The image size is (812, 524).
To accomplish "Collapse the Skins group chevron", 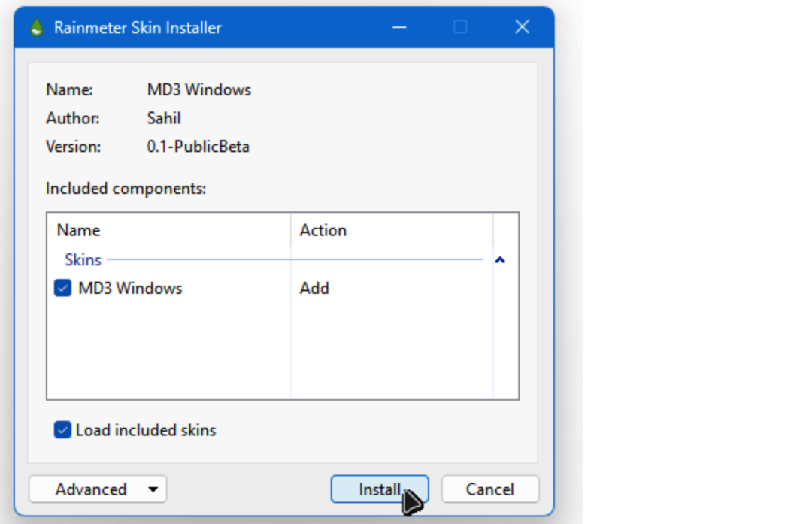I will [x=500, y=260].
